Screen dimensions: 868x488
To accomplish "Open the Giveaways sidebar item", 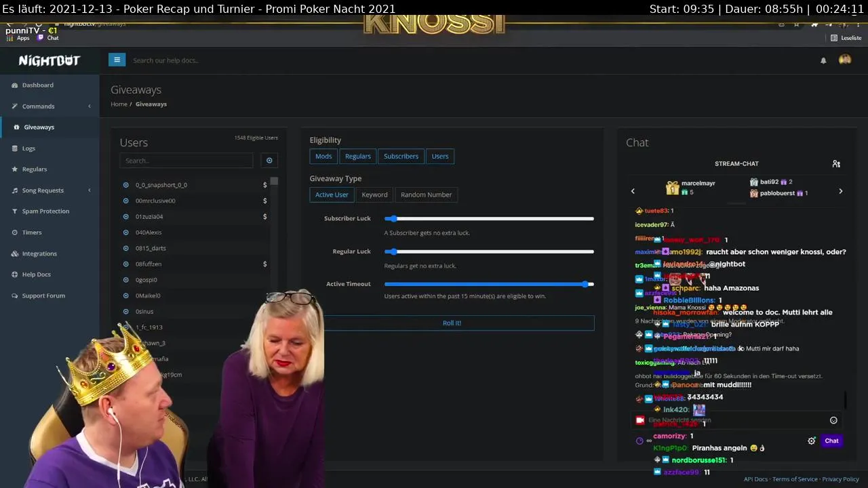I will pyautogui.click(x=50, y=127).
